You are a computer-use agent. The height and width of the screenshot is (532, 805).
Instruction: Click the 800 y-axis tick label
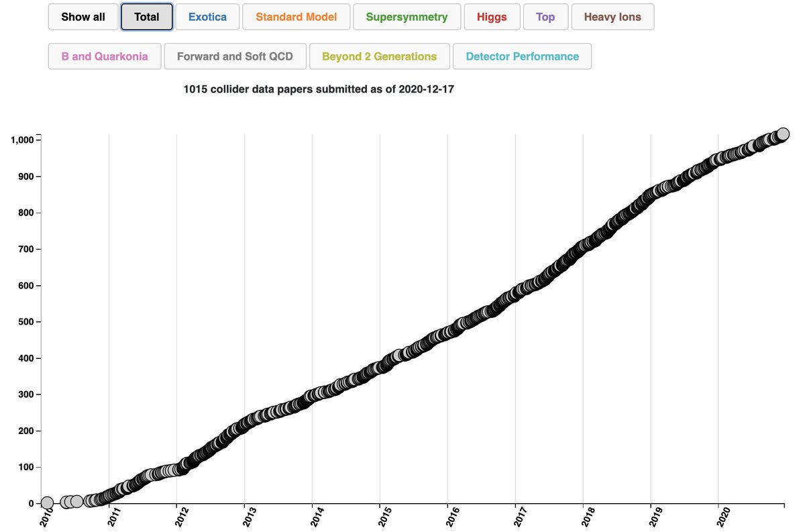(x=25, y=213)
